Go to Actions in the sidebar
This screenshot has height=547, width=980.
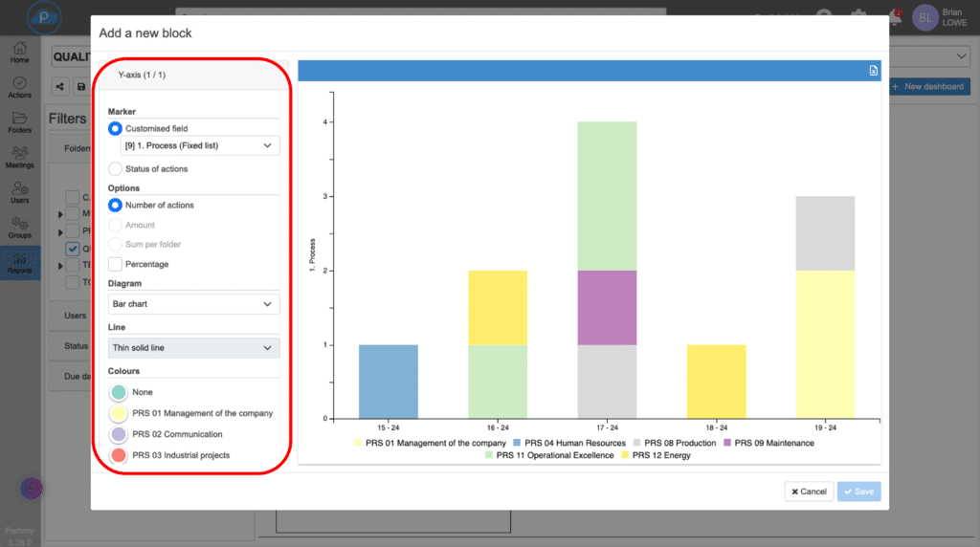19,88
